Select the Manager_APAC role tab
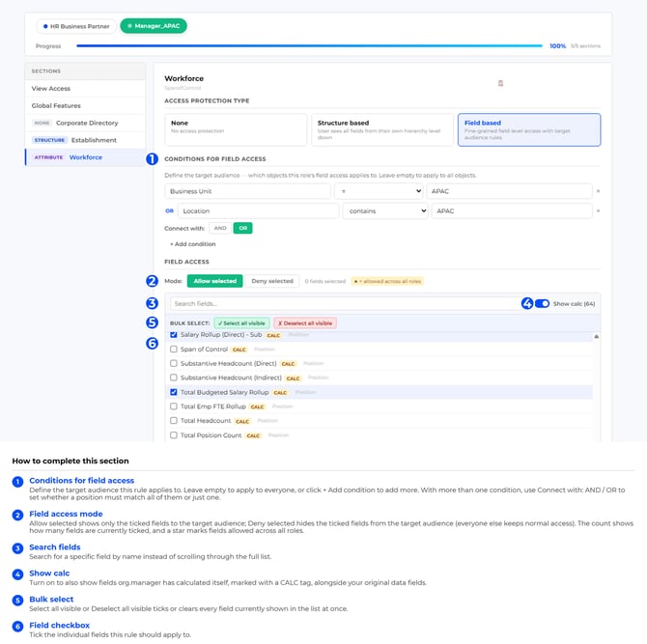This screenshot has height=644, width=647. (154, 26)
